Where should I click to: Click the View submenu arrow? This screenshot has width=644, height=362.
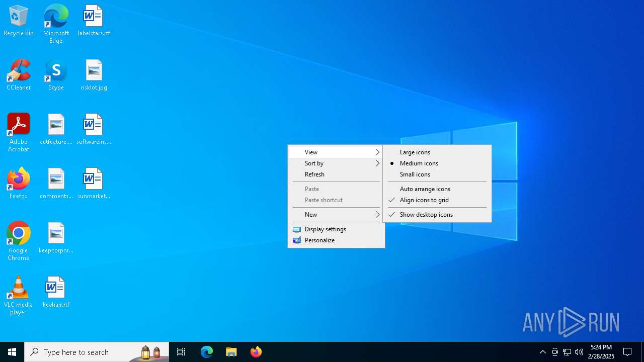coord(378,152)
